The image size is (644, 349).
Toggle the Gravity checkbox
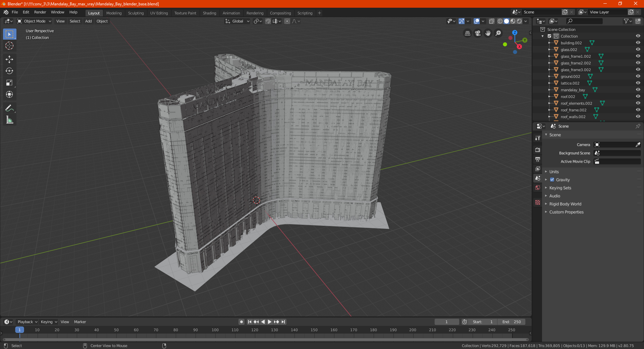point(552,180)
